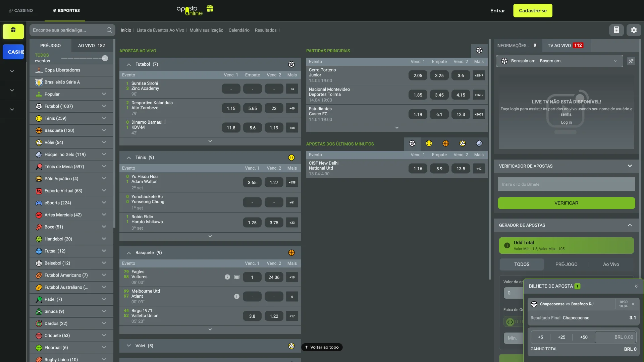Focus the bet ticket ID input
The height and width of the screenshot is (362, 644).
point(566,184)
